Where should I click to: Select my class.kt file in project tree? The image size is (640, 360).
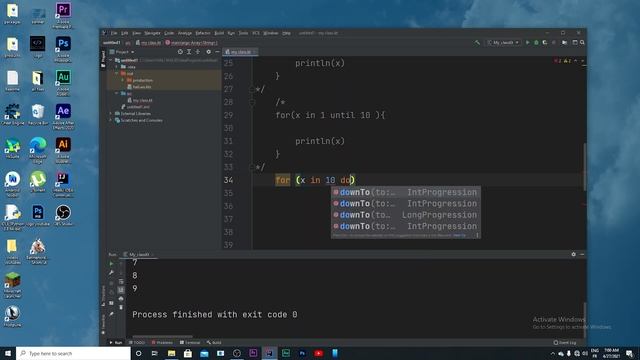(x=140, y=100)
